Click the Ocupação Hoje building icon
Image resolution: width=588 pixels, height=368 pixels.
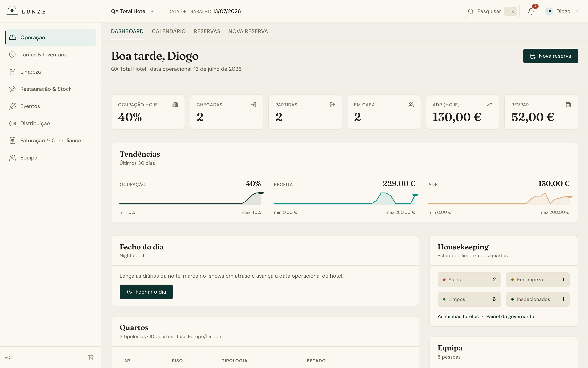[x=175, y=105]
